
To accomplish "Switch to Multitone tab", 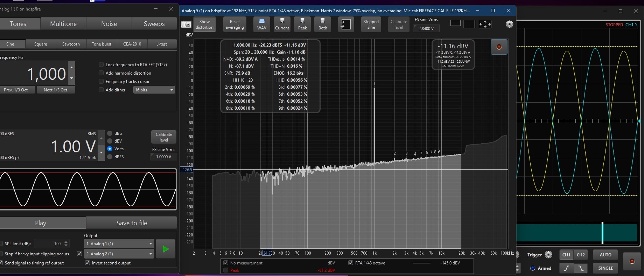I will [x=63, y=24].
